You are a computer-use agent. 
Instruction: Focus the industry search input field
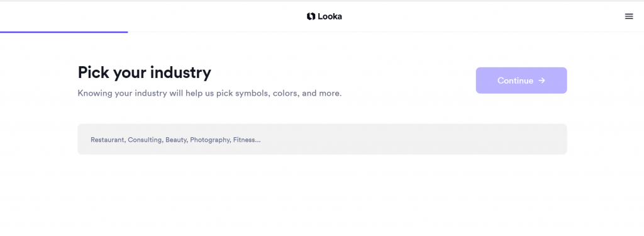[x=322, y=139]
